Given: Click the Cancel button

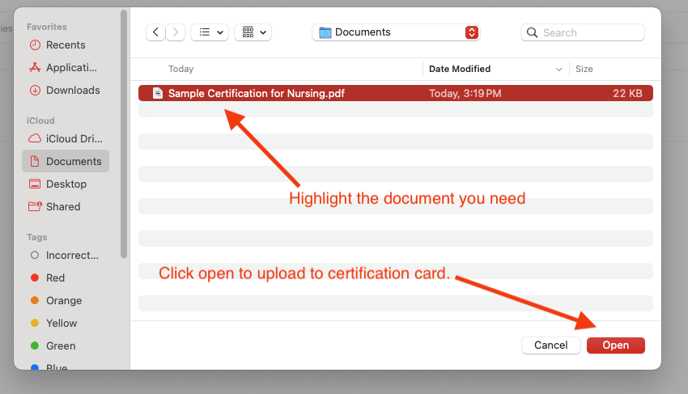Looking at the screenshot, I should pos(551,345).
